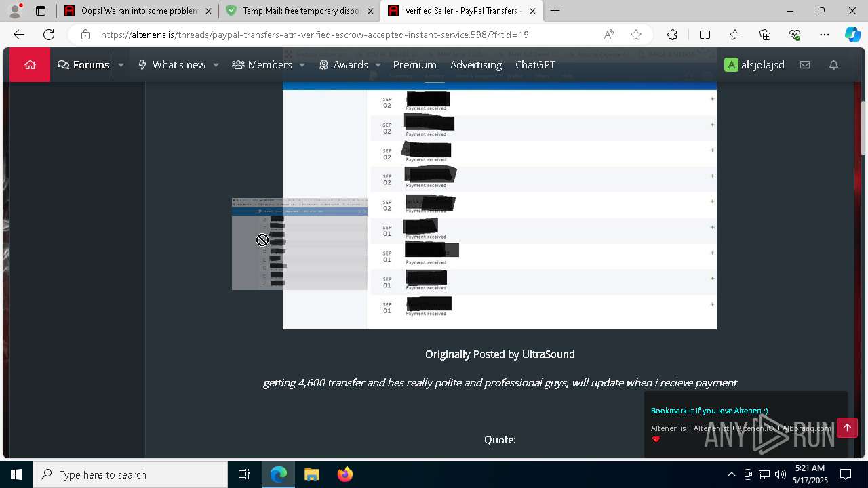This screenshot has height=488, width=868.
Task: Open the clock showing 5:21 AM
Action: click(810, 474)
